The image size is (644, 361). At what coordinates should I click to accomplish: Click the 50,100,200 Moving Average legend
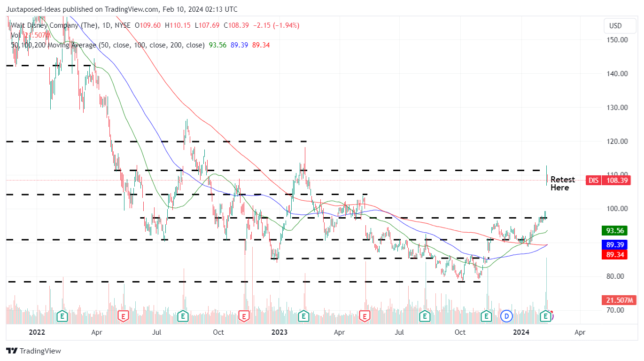108,45
